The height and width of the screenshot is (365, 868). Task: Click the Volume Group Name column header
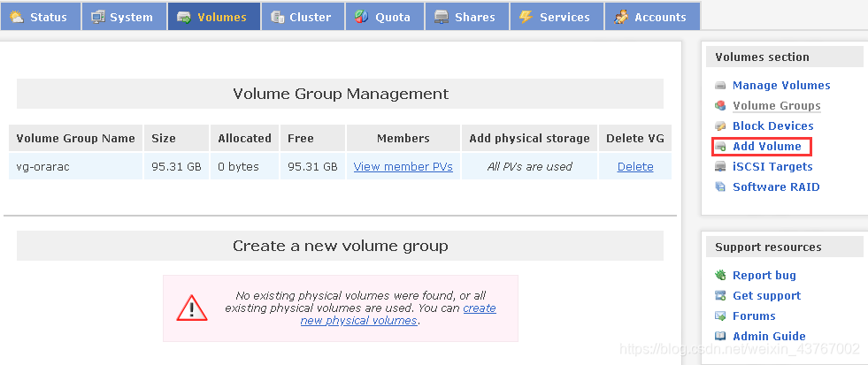(76, 138)
